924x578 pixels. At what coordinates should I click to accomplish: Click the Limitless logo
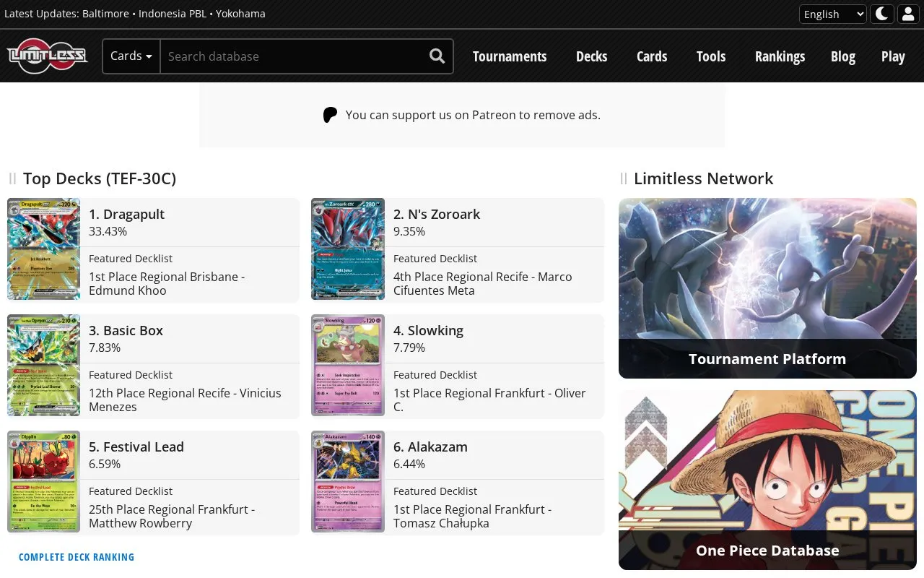[48, 56]
